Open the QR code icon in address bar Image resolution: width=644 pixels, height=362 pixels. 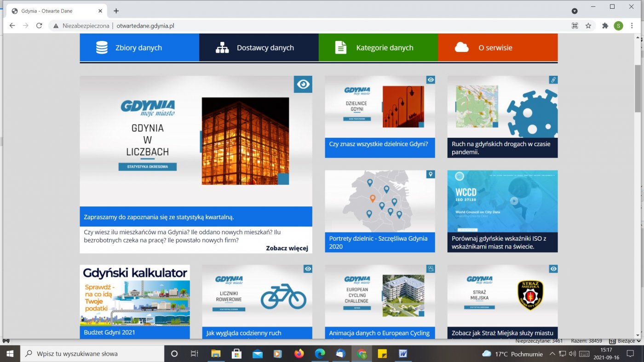coord(575,26)
